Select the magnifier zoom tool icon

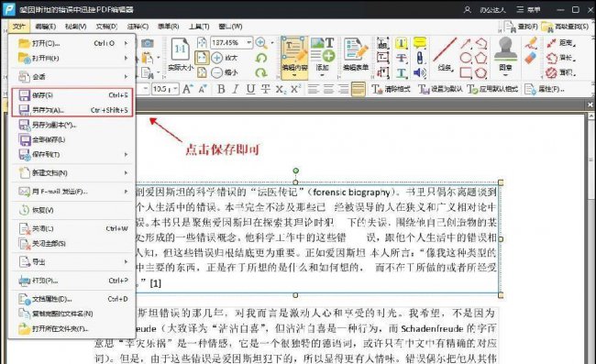[261, 42]
